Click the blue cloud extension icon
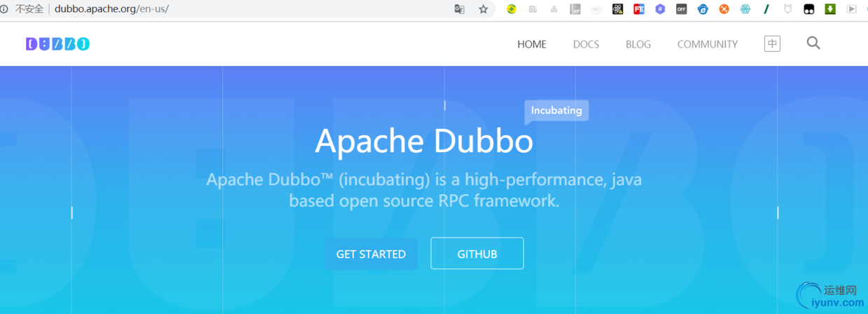Screen dimensions: 868x314 [703, 9]
